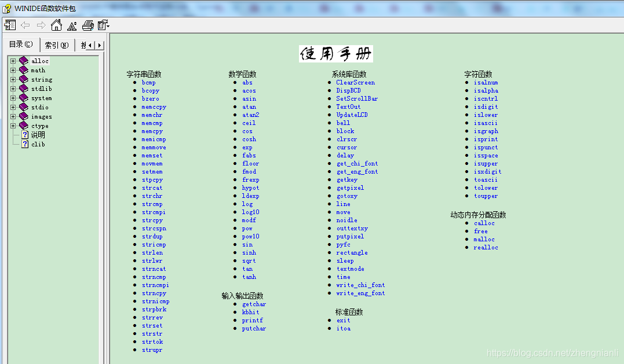
Task: Expand the stdio tree node
Action: click(x=13, y=107)
